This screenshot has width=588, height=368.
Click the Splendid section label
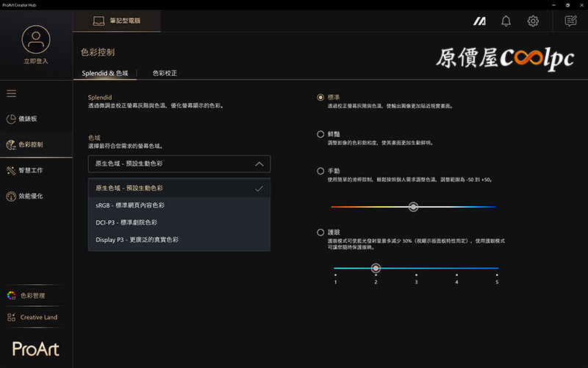(x=100, y=97)
